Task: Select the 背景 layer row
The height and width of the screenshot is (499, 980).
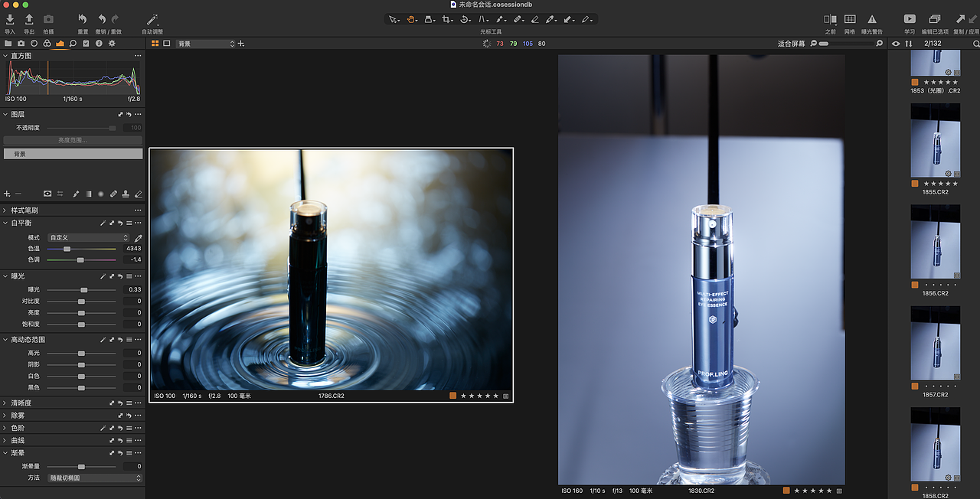Action: [73, 154]
